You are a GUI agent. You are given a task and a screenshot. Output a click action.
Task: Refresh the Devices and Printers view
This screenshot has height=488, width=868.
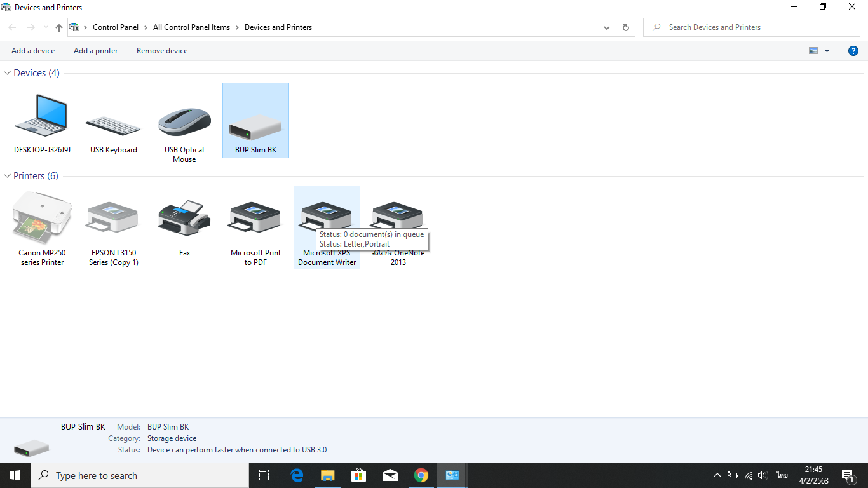(626, 27)
